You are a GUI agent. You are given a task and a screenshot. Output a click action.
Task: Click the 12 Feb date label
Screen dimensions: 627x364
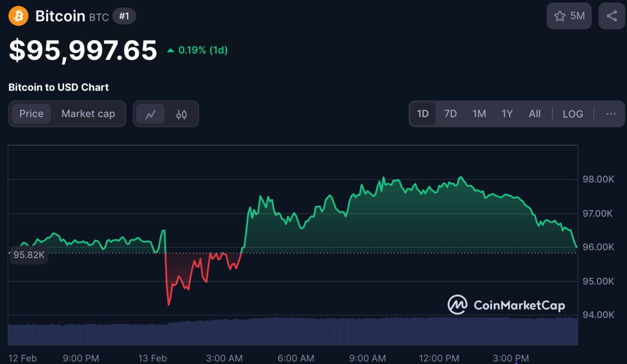pos(22,359)
